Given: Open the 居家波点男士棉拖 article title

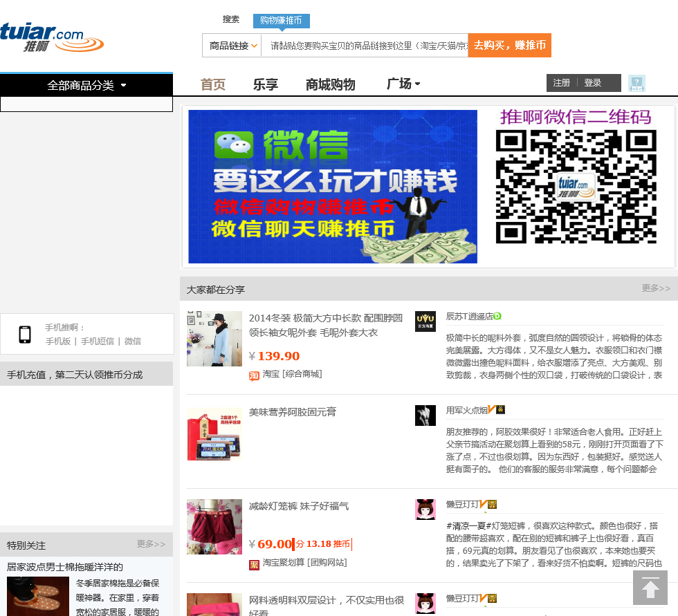Looking at the screenshot, I should [65, 567].
